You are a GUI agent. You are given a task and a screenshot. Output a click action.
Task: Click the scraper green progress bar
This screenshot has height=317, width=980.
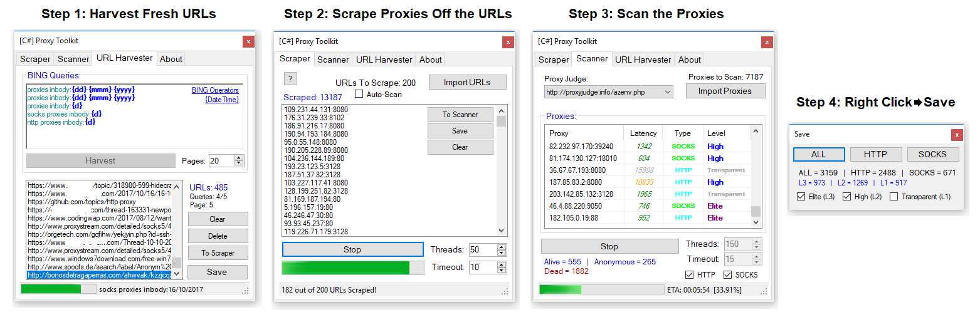345,268
